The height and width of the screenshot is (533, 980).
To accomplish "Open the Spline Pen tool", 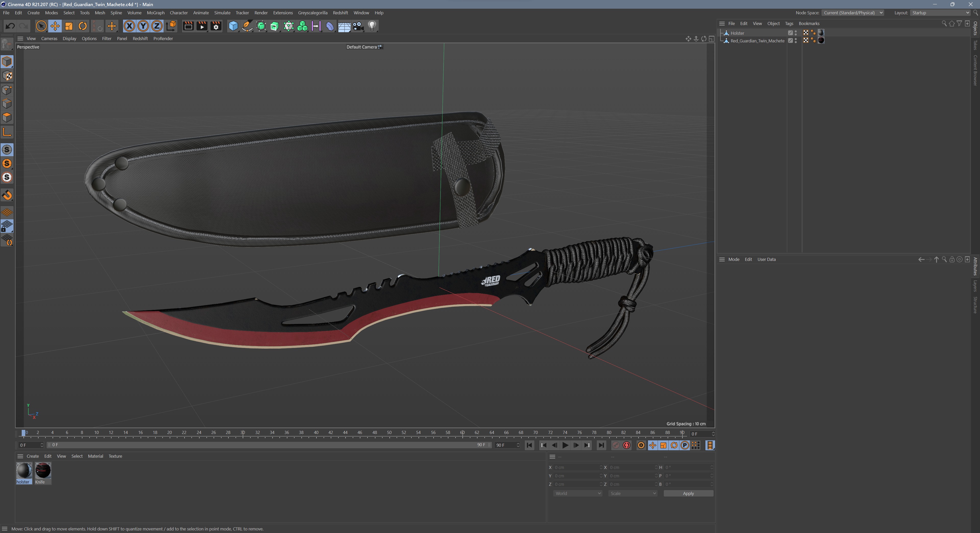I will click(247, 26).
